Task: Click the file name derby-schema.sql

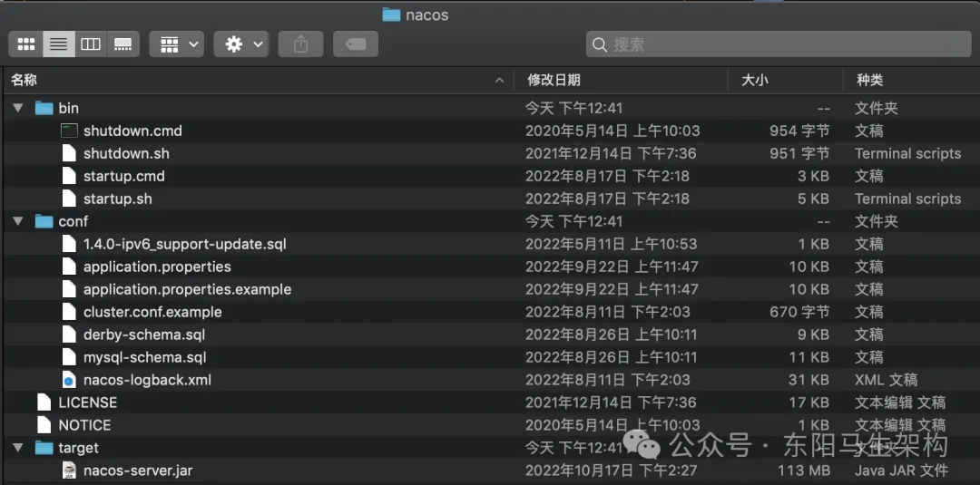Action: (x=144, y=335)
